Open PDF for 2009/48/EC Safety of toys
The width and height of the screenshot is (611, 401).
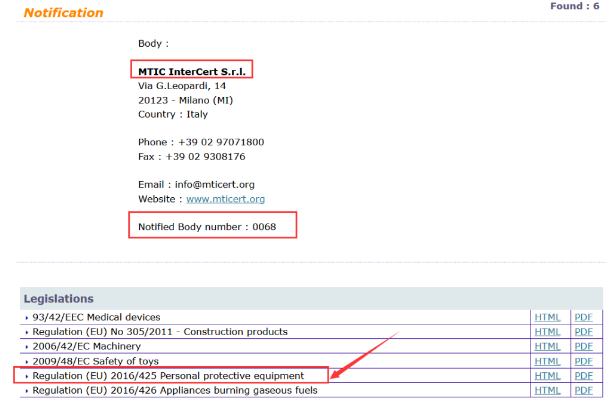tap(583, 361)
